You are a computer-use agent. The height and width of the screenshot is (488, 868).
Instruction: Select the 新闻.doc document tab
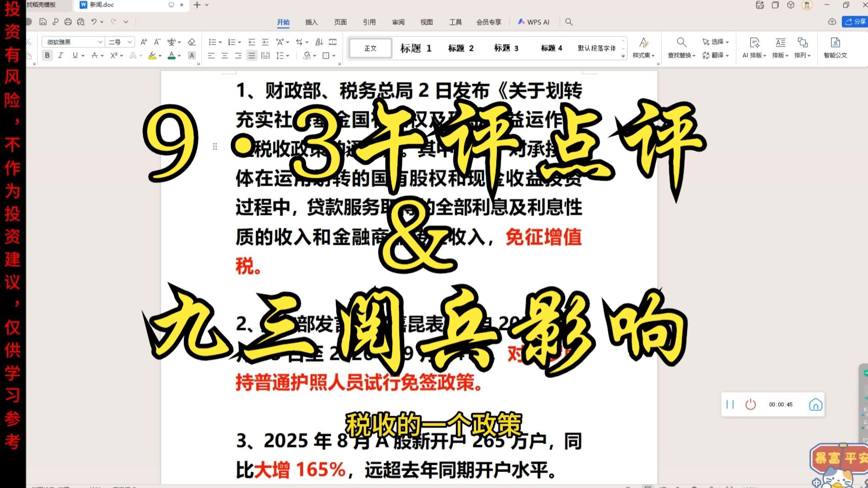(x=131, y=5)
